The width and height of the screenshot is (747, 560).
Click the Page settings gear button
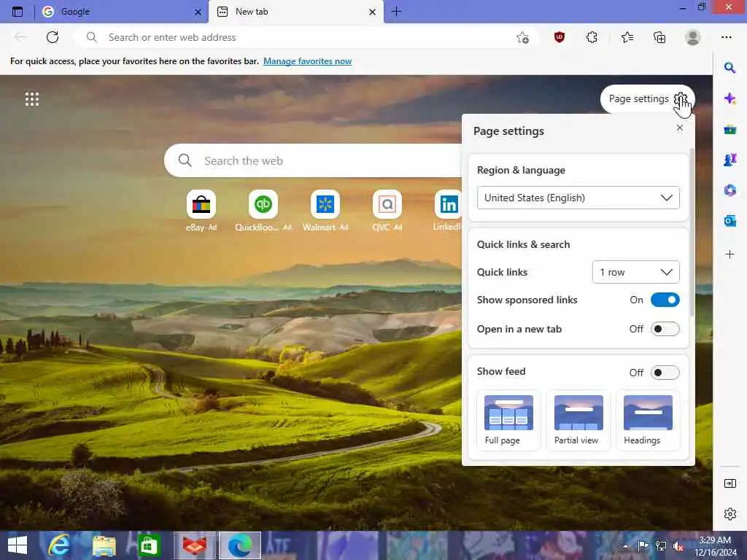pos(647,98)
